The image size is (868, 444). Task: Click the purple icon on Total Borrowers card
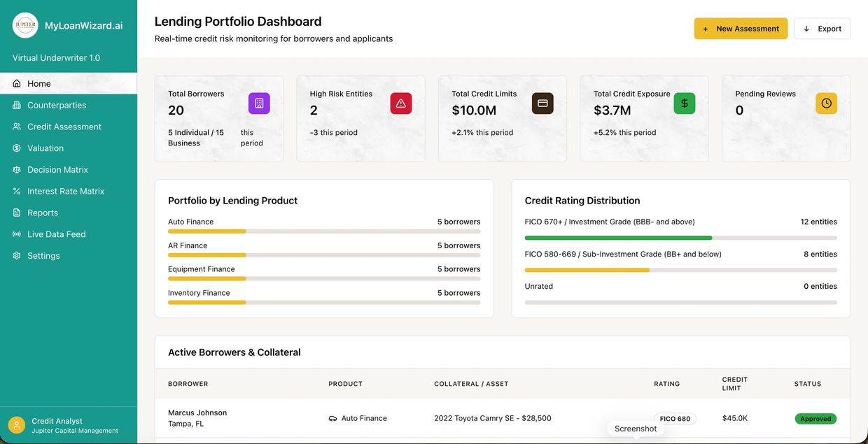[260, 103]
